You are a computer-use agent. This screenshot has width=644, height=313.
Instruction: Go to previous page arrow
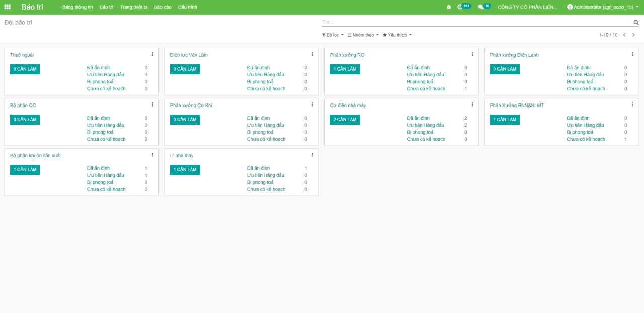click(624, 35)
